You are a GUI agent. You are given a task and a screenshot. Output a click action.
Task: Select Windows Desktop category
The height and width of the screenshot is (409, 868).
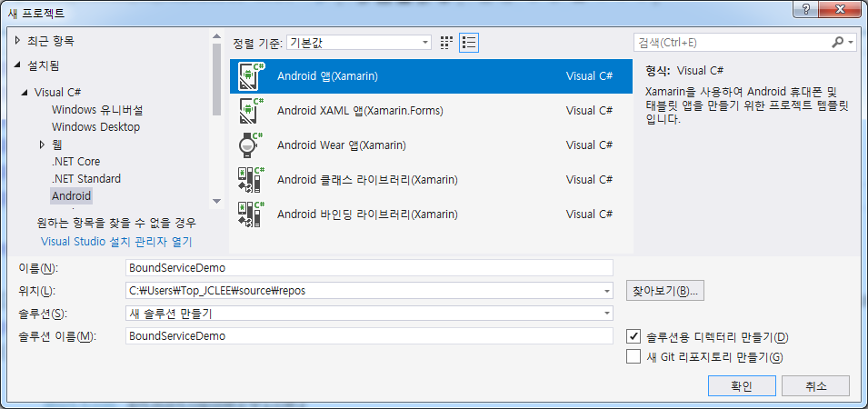coord(95,126)
